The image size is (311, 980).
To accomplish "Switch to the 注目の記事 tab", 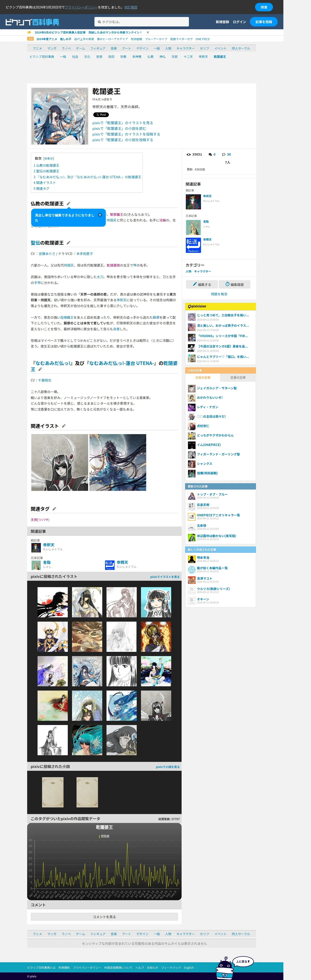I will (203, 378).
